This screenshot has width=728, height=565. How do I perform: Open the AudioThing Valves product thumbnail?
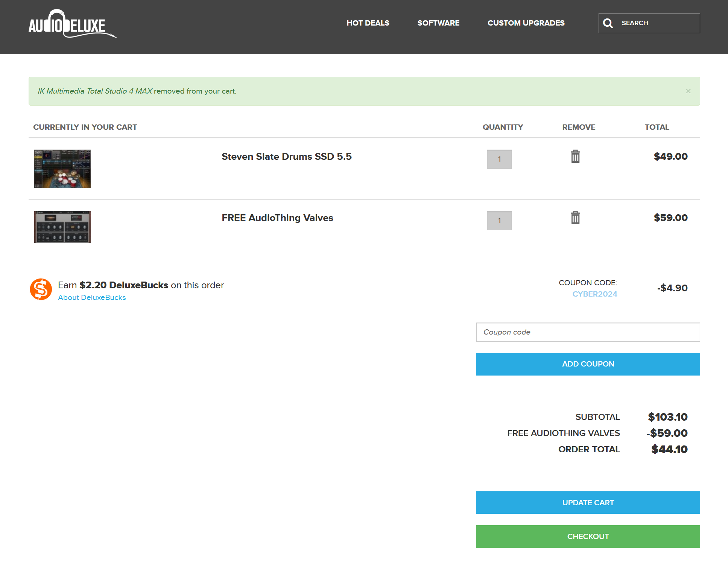click(x=62, y=227)
